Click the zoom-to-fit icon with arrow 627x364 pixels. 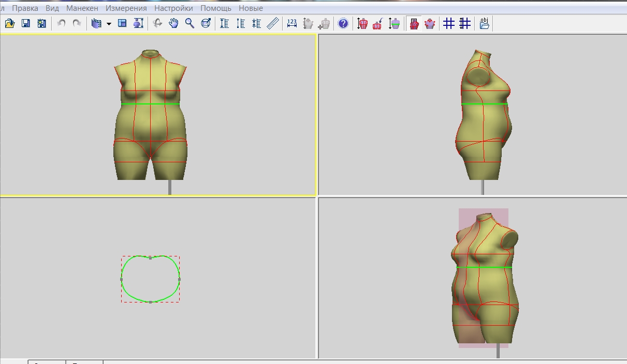206,23
